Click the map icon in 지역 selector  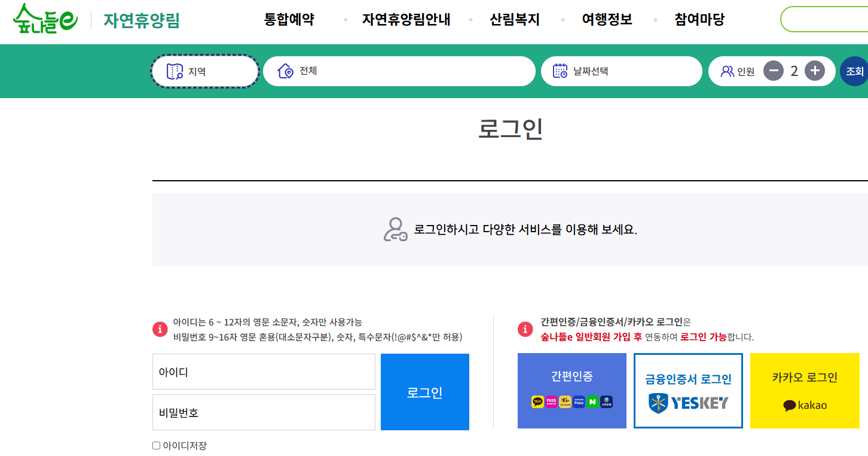[175, 72]
